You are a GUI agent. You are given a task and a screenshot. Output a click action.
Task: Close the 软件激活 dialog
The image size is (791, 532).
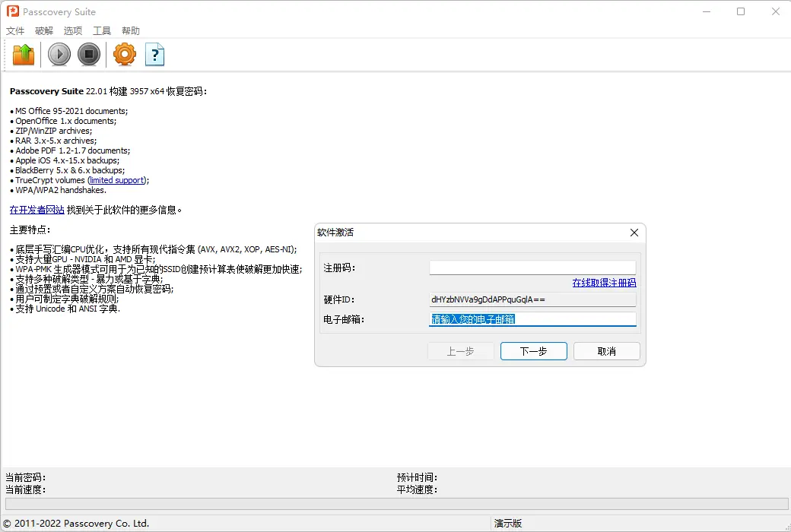click(634, 233)
